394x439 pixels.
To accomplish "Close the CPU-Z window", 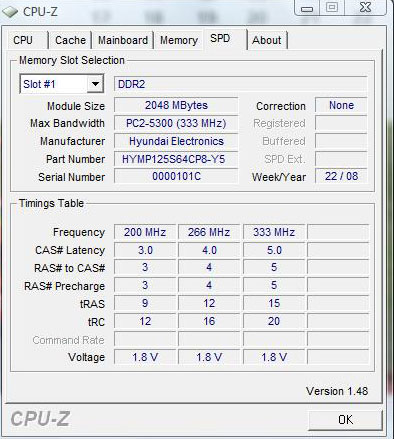I will 366,8.
